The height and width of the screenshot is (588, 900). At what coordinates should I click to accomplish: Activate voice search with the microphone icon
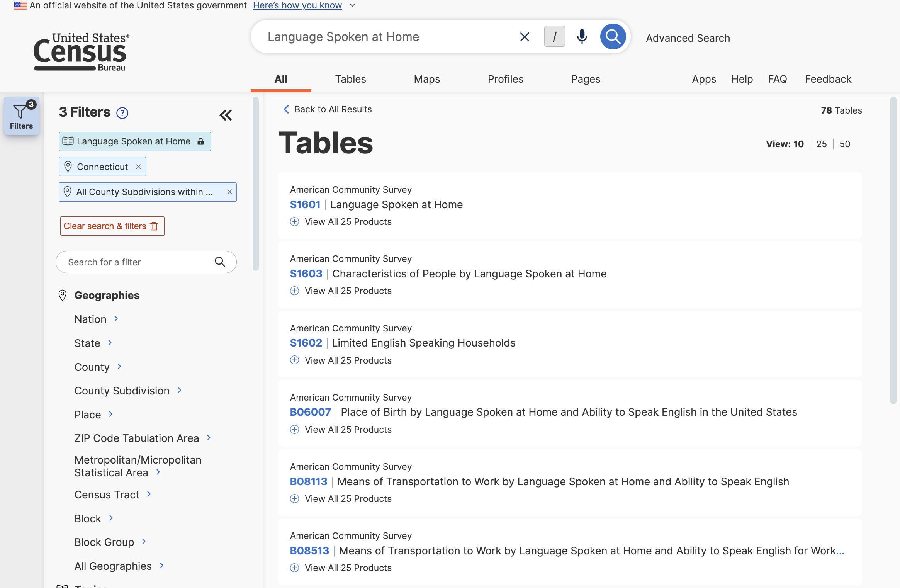point(581,36)
